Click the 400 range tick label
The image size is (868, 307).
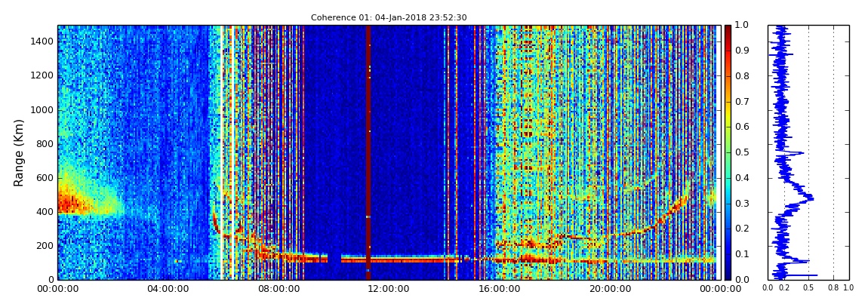tap(45, 211)
